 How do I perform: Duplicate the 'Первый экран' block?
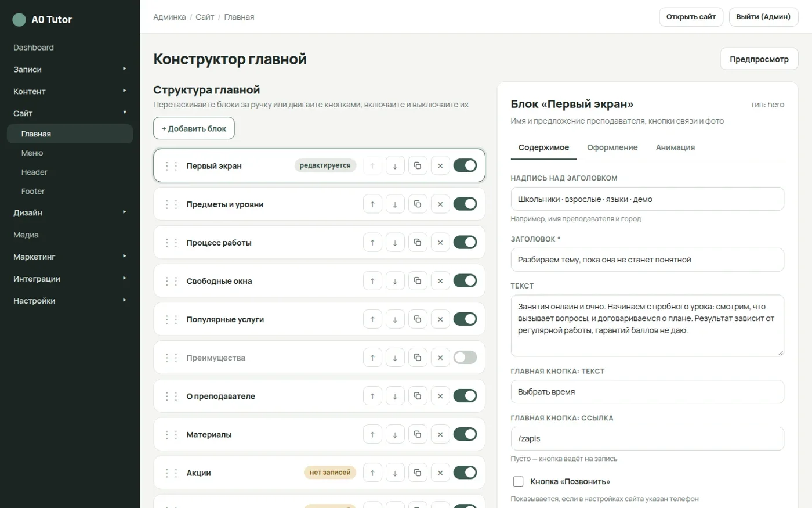[x=418, y=166]
